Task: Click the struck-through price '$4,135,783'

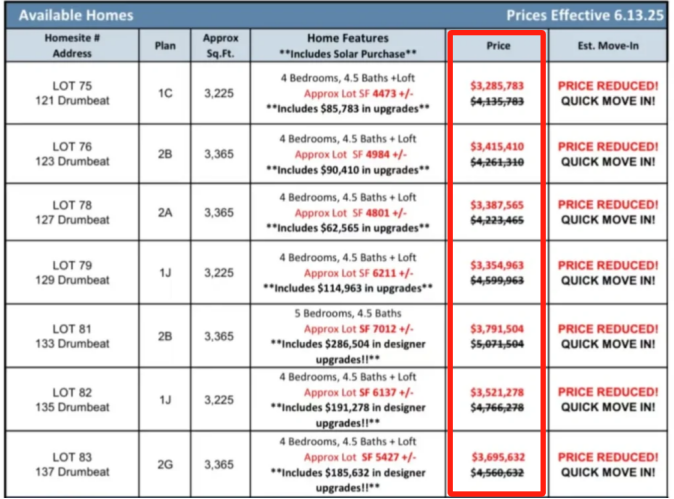Action: click(x=497, y=101)
